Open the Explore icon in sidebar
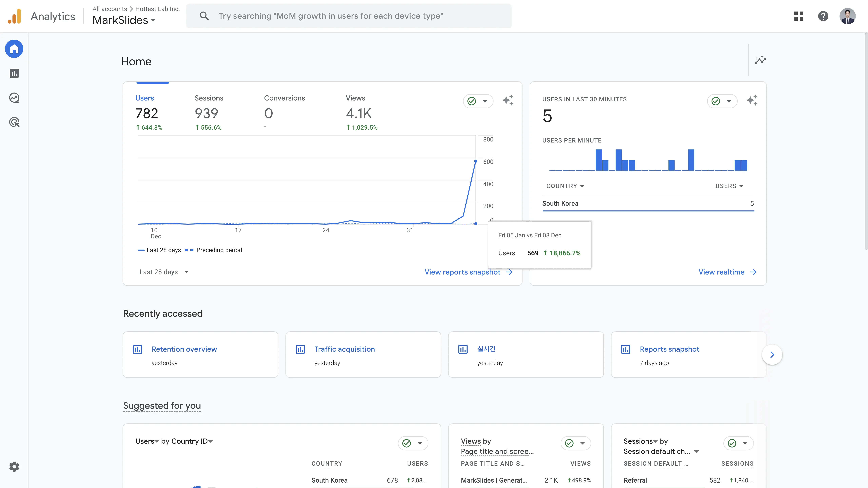 [14, 98]
